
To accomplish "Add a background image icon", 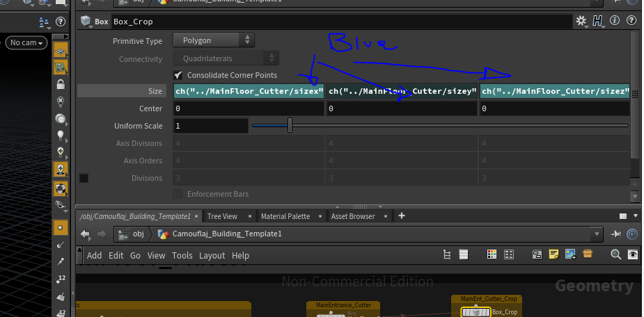I will (570, 254).
